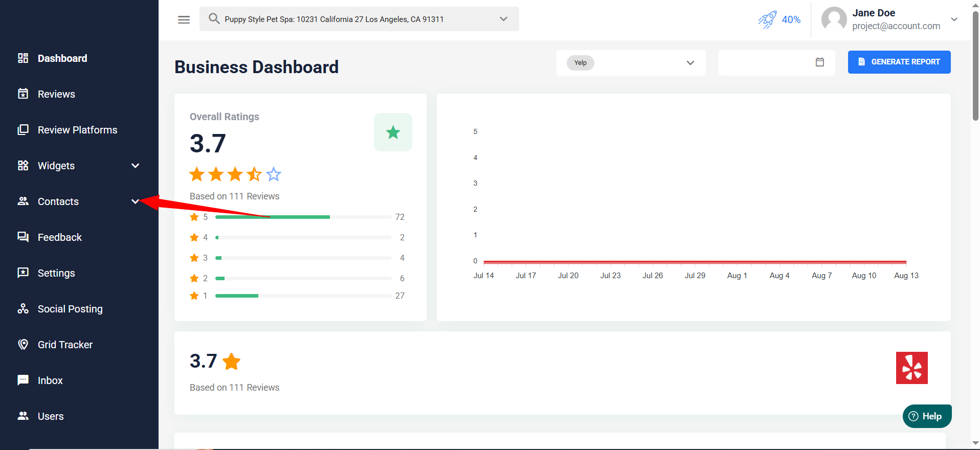Click the 5-star rating progress bar
Viewport: 980px width, 450px height.
pyautogui.click(x=303, y=217)
